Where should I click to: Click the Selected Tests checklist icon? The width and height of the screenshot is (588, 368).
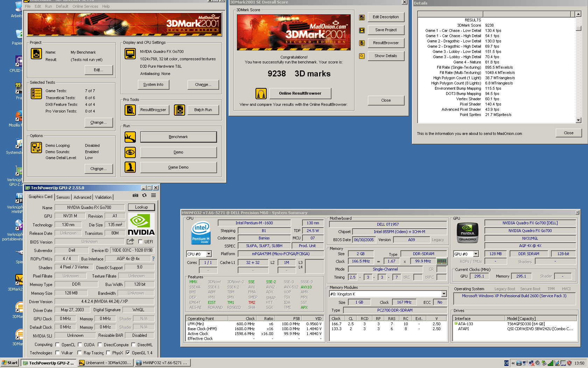click(x=36, y=94)
